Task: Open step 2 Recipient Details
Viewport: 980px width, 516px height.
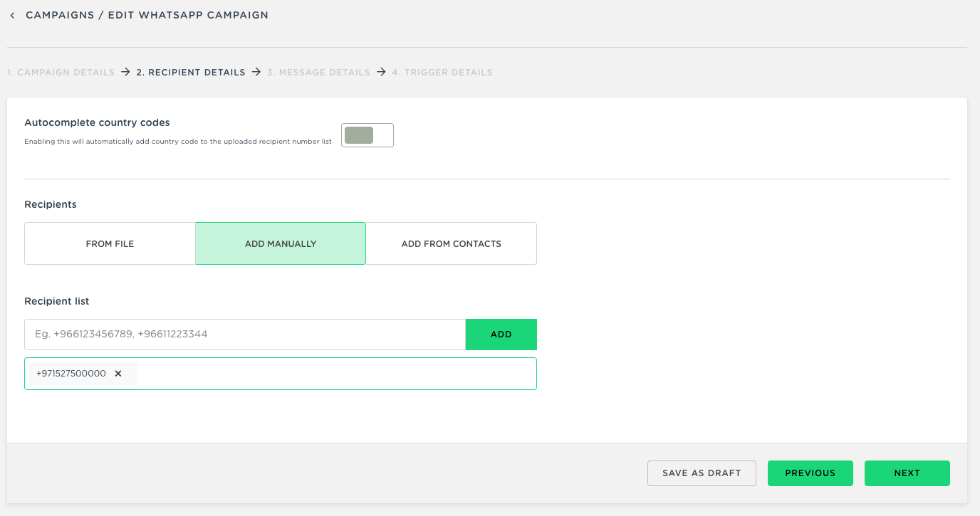Action: pyautogui.click(x=191, y=73)
